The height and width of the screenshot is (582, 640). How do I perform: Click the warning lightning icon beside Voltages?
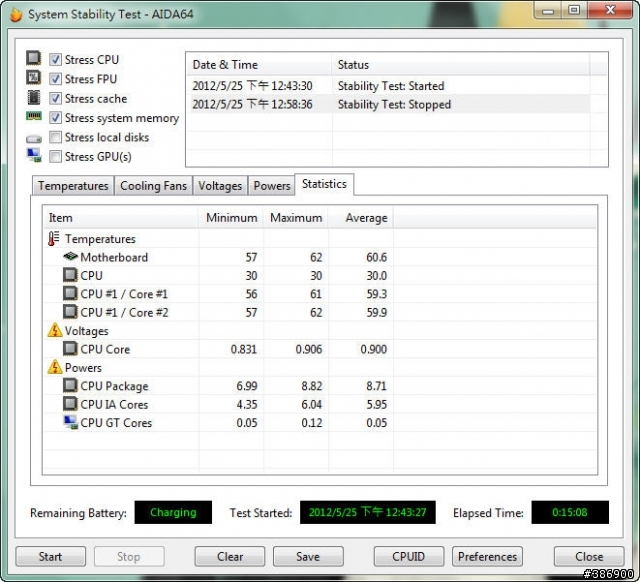click(x=55, y=330)
